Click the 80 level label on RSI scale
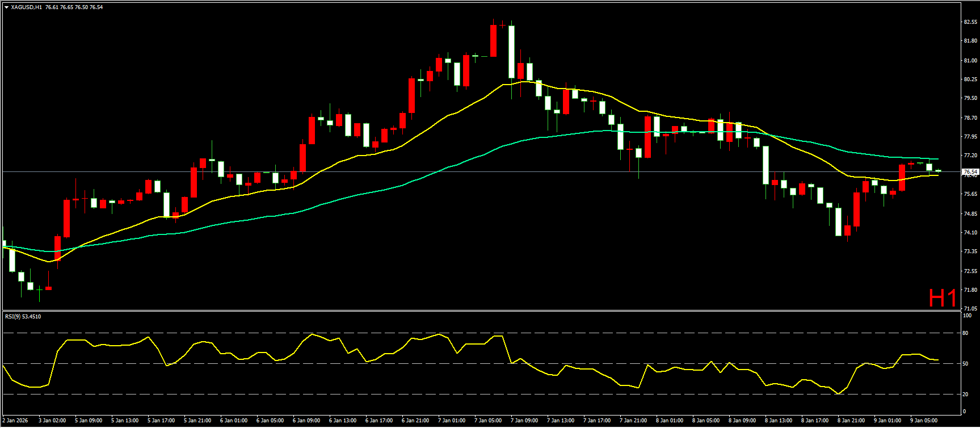980x428 pixels. (x=965, y=333)
